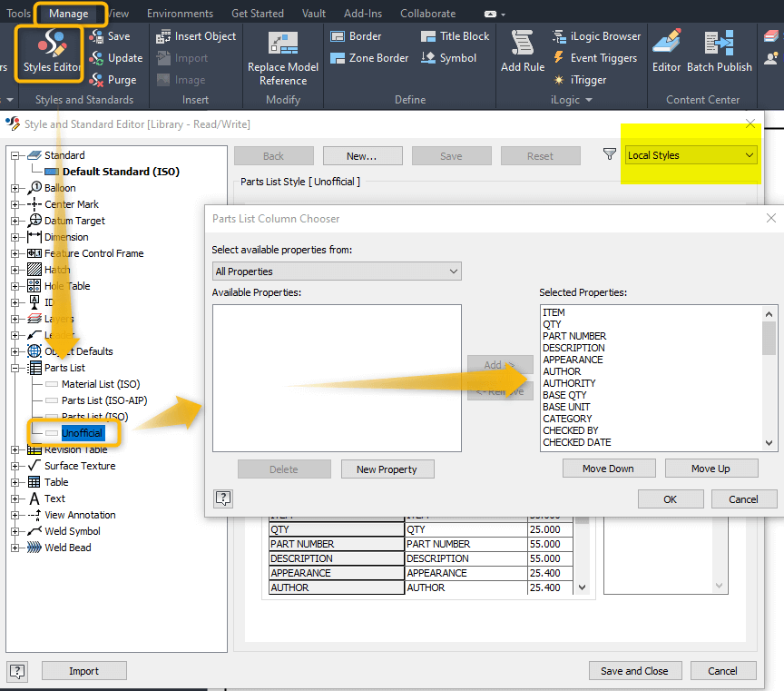Image resolution: width=784 pixels, height=691 pixels.
Task: Select Weld Bead category
Action: [68, 548]
